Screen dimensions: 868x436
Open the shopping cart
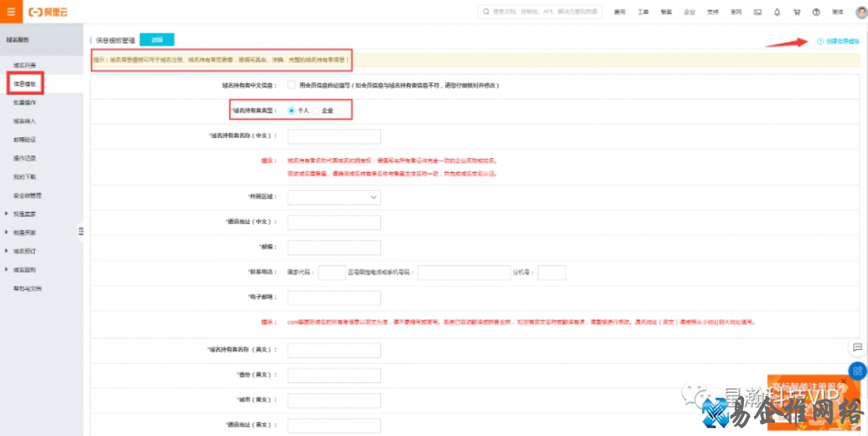click(x=796, y=12)
